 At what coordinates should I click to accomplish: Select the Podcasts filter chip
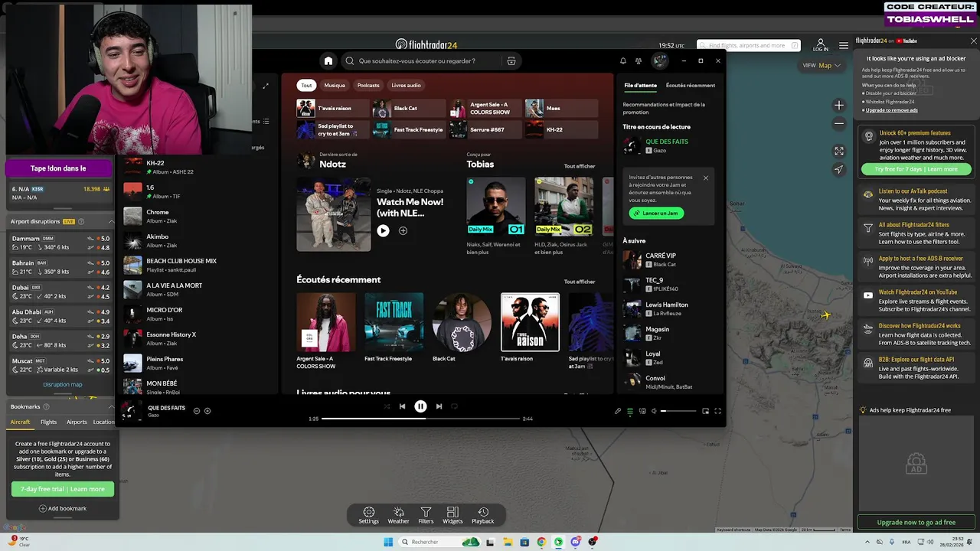368,85
